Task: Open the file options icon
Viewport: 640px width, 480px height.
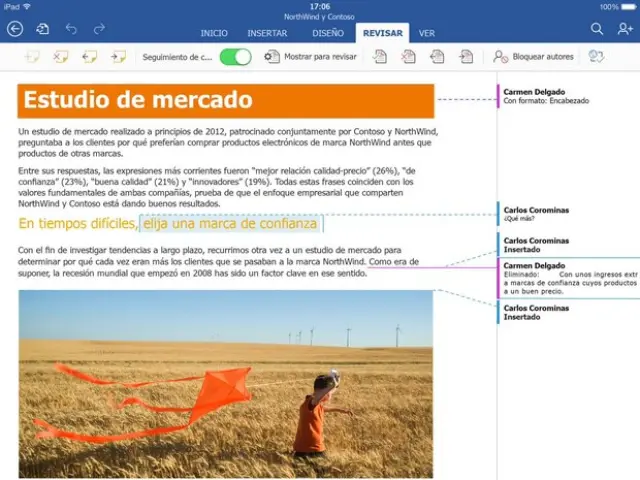Action: pyautogui.click(x=42, y=30)
